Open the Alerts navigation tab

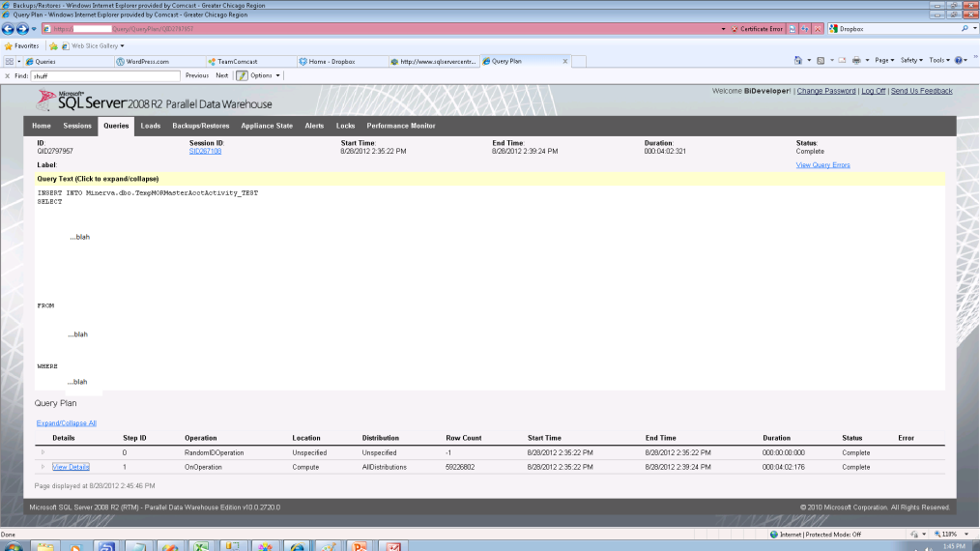pyautogui.click(x=314, y=126)
